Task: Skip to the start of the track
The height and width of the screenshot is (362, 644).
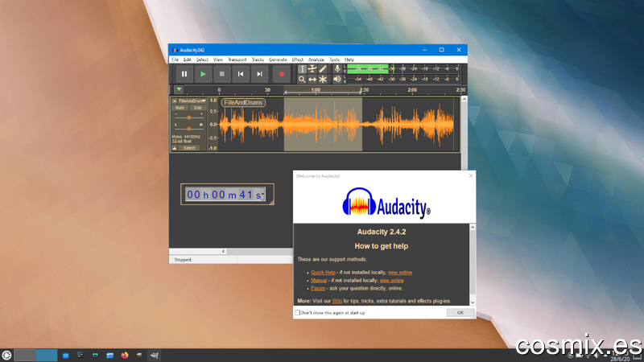Action: pos(241,74)
